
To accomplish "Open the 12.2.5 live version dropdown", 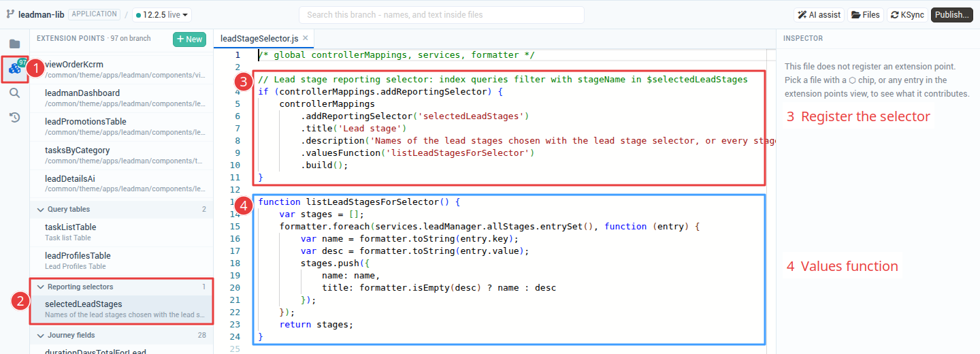I will 162,14.
